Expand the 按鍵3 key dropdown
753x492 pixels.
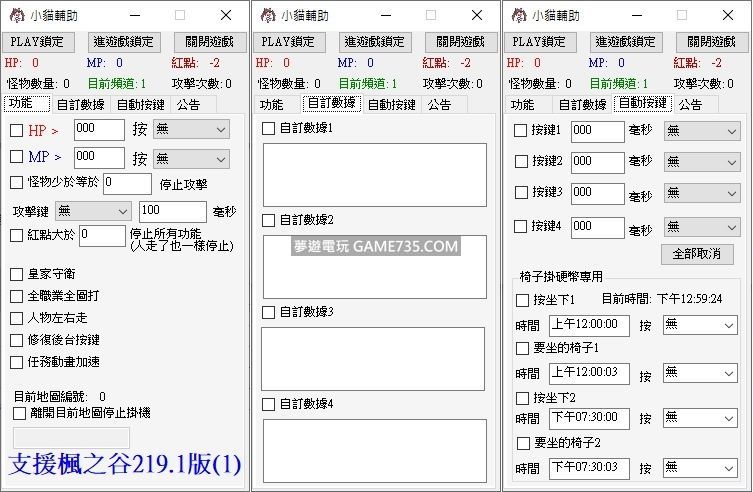(x=702, y=193)
